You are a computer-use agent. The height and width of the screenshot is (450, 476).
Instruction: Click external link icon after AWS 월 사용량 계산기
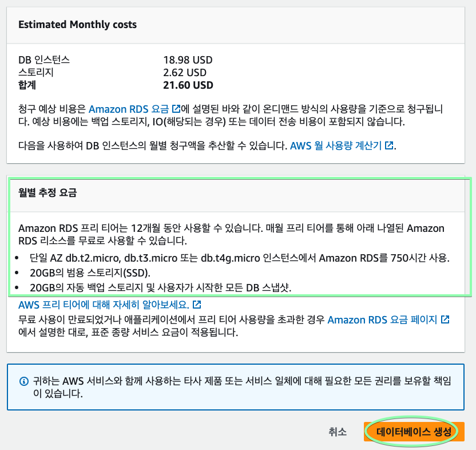(x=389, y=145)
